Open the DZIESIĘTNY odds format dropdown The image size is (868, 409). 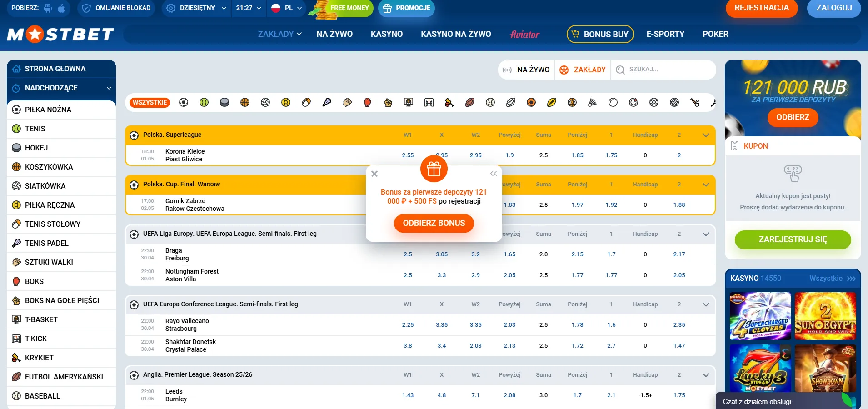(197, 8)
